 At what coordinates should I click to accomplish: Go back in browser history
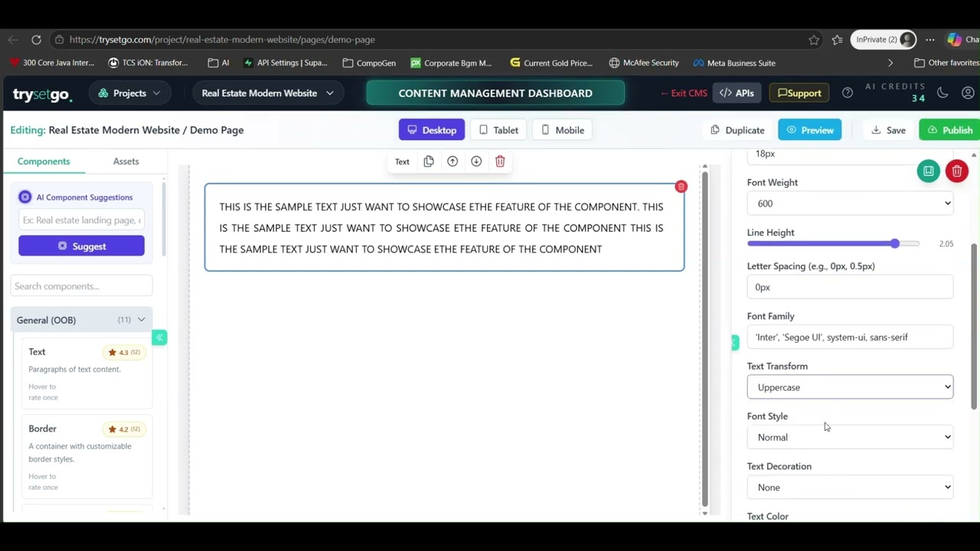[12, 40]
